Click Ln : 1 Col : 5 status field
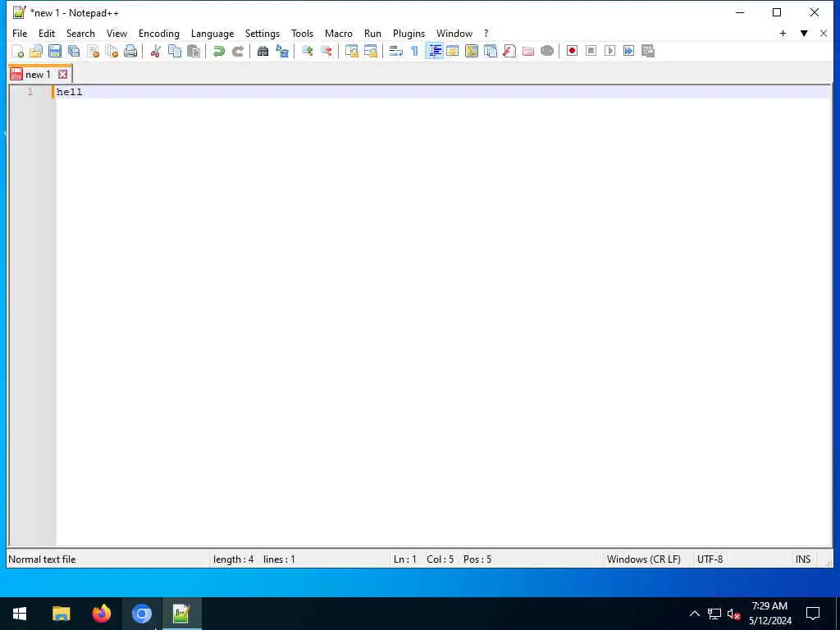Image resolution: width=840 pixels, height=630 pixels. (442, 559)
